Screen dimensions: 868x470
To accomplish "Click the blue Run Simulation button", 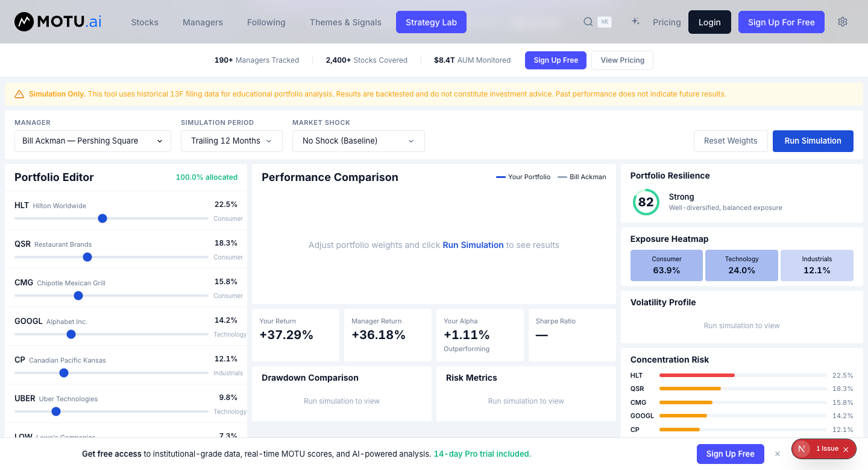I will coord(813,141).
